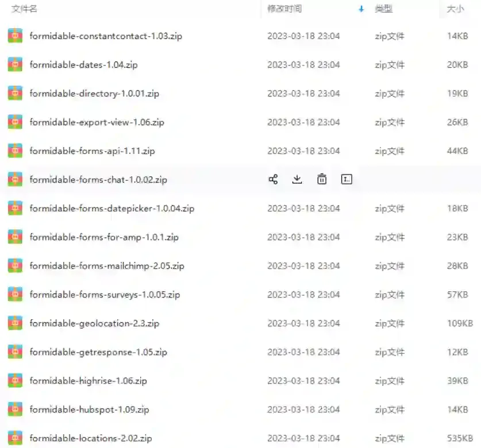Click the 109KB size of formidable-geolocation
Screen dimensions: 481x448
(460, 323)
